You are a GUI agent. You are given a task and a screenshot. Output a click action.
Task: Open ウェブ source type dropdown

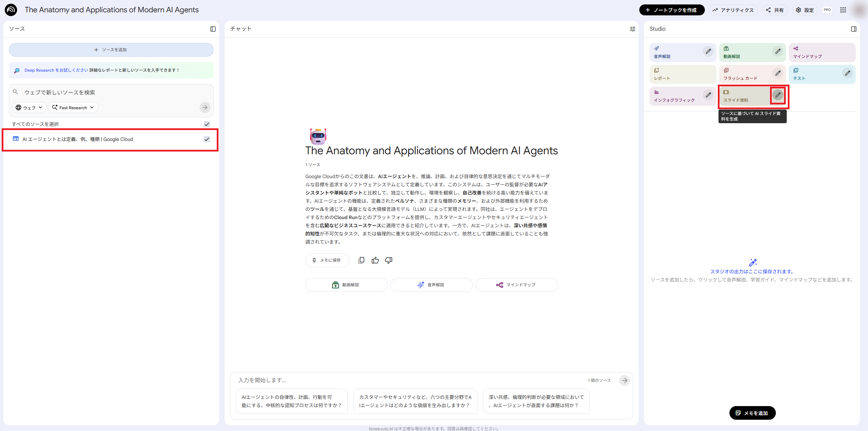tap(29, 107)
